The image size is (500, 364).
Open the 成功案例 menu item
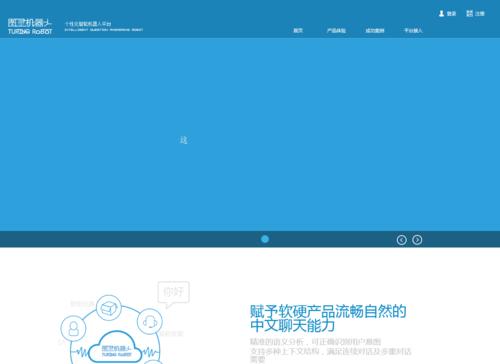[375, 30]
